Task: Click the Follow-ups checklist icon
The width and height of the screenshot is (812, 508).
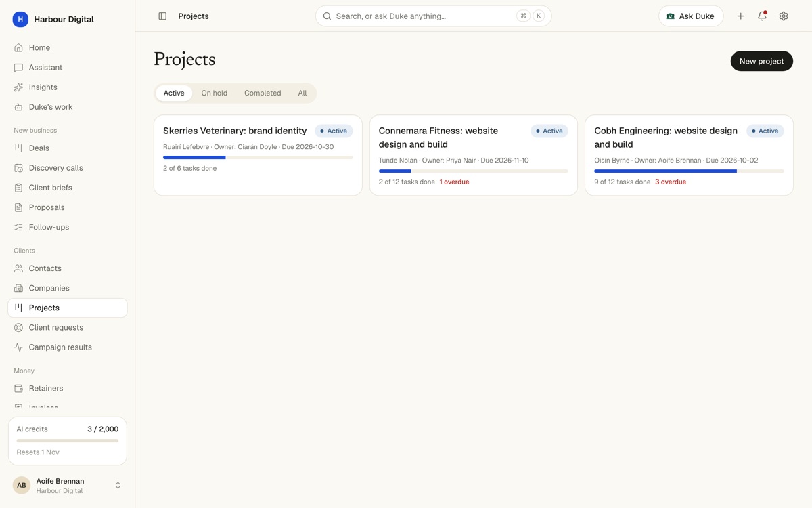Action: [x=18, y=227]
